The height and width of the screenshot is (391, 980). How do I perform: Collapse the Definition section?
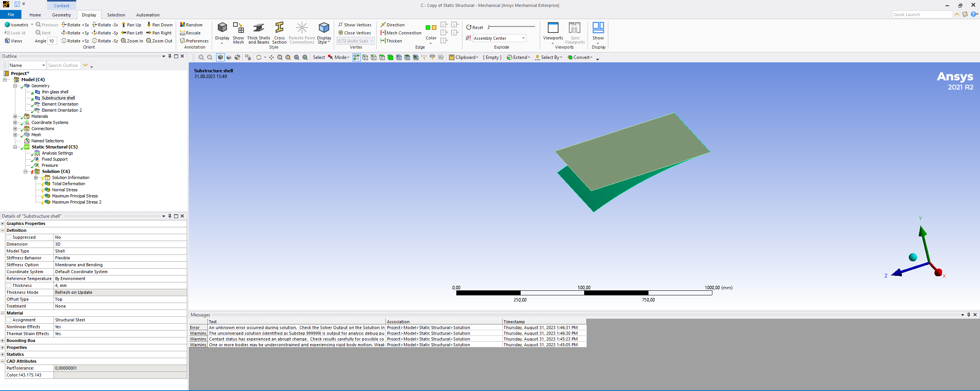tap(3, 230)
